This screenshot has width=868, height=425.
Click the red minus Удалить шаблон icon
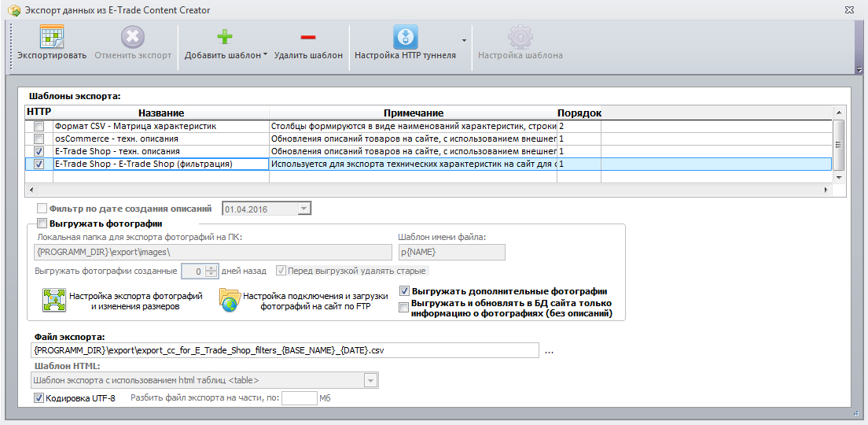tap(307, 37)
